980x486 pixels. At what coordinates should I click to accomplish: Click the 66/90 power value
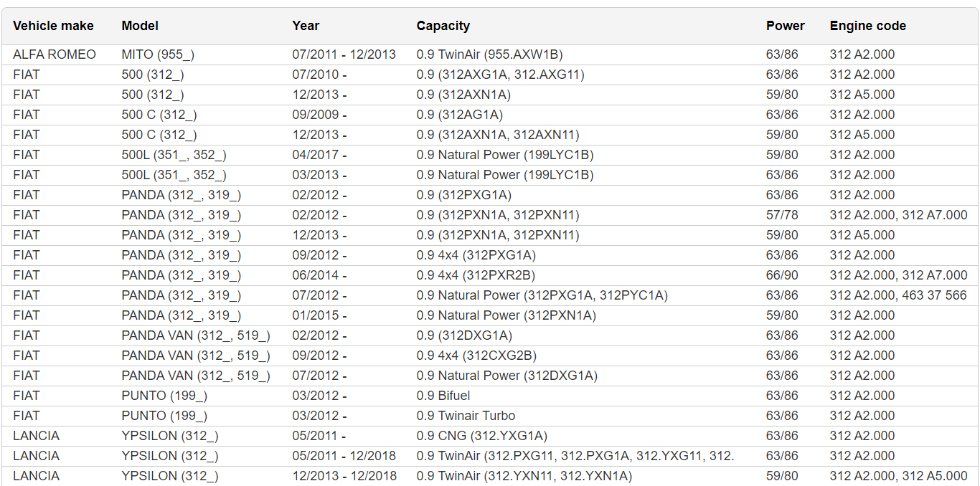tap(782, 275)
